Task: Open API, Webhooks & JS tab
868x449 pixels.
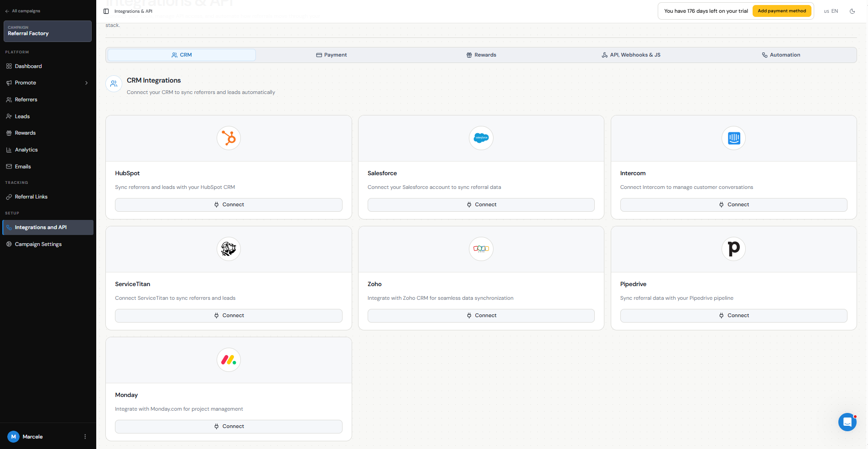Action: pos(631,55)
